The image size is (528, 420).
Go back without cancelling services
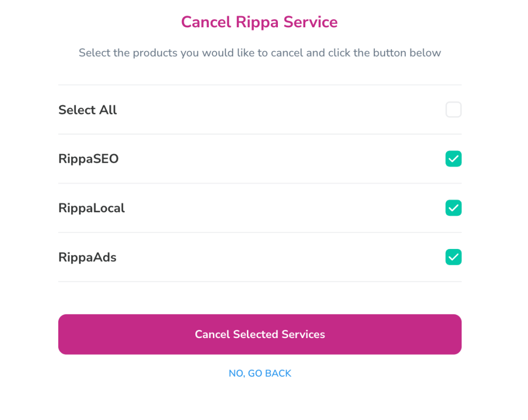[x=260, y=373]
